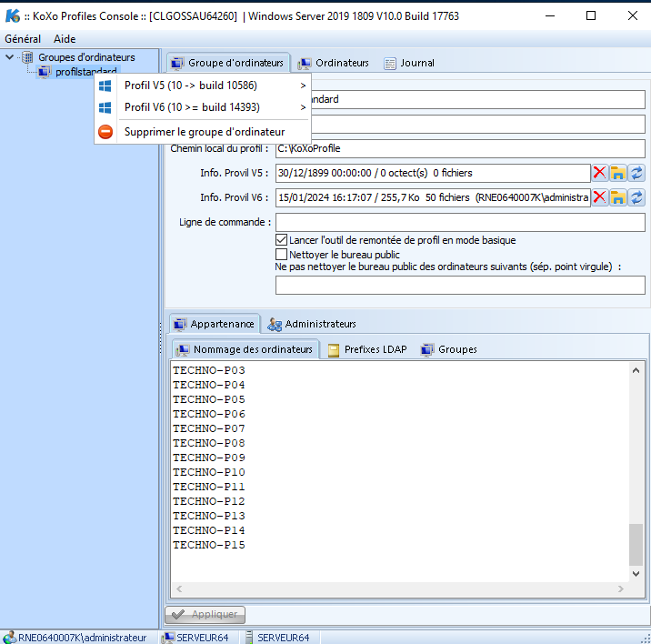This screenshot has width=651, height=644.
Task: Collapse the Groupes d'ordinateurs tree node
Action: (x=10, y=57)
